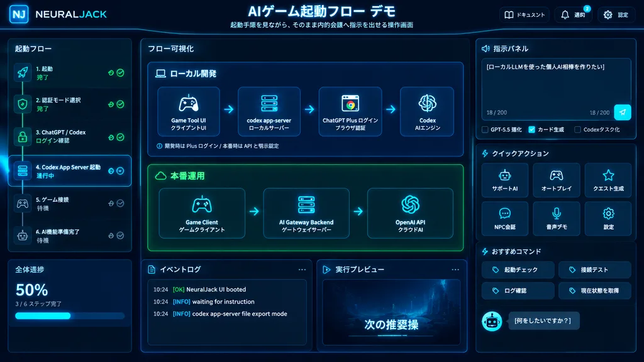The height and width of the screenshot is (362, 644).
Task: Click the 何をしたいですか？ chat bubble
Action: pos(544,321)
